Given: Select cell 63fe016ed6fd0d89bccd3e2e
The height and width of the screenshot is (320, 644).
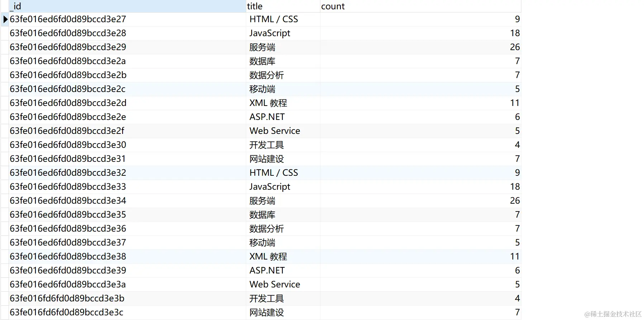Looking at the screenshot, I should (x=127, y=117).
